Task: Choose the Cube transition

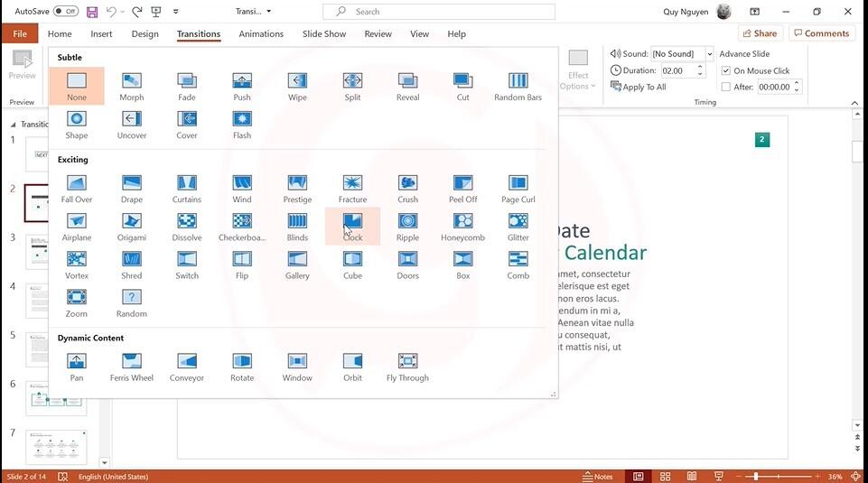Action: (352, 265)
